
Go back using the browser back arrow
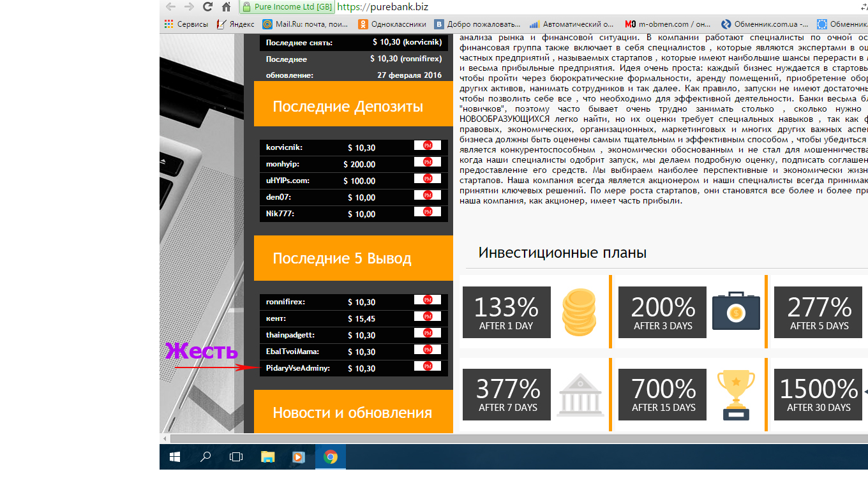point(170,7)
